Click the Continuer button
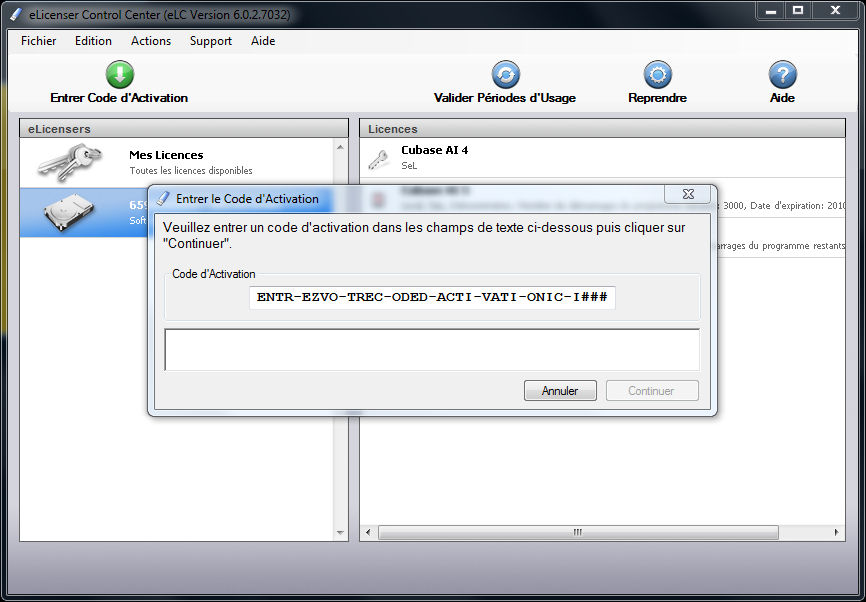The image size is (866, 602). (652, 390)
